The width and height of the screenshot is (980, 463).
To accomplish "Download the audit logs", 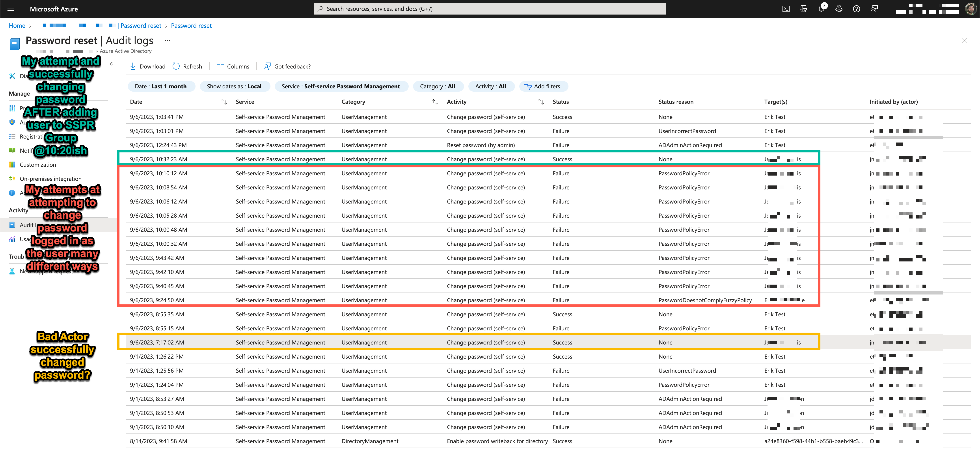I will coord(148,66).
